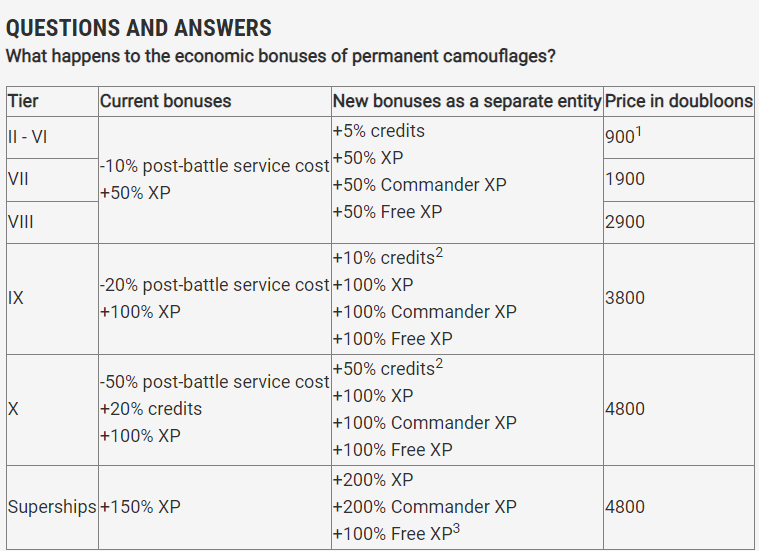Click the VIII tier cell
Screen dimensions: 759x551
click(x=20, y=222)
